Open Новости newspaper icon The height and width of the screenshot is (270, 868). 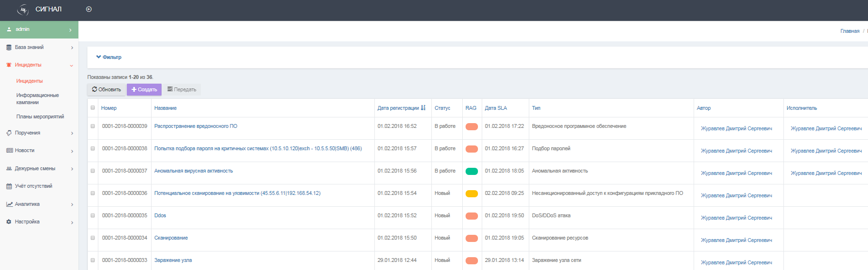point(9,151)
